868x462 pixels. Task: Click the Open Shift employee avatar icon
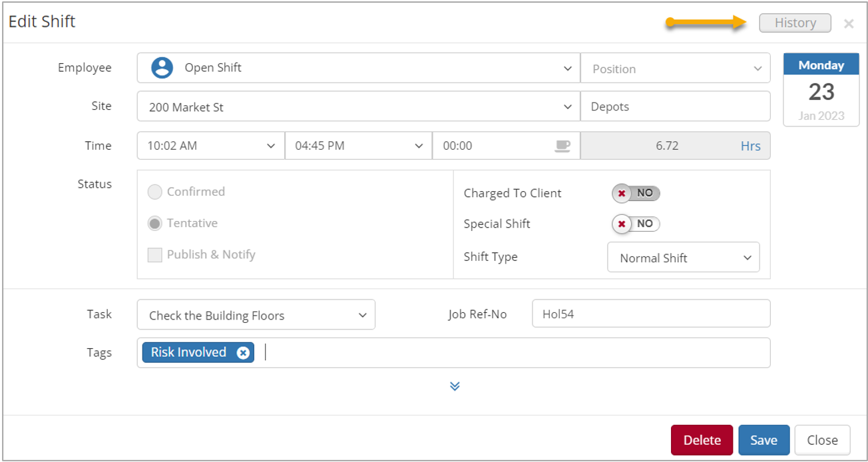[162, 68]
